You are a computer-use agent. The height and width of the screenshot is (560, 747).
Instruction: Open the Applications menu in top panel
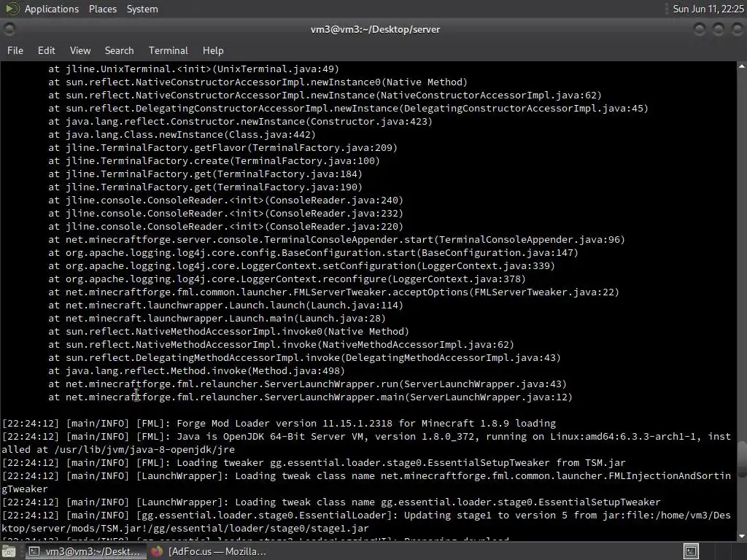click(x=52, y=9)
